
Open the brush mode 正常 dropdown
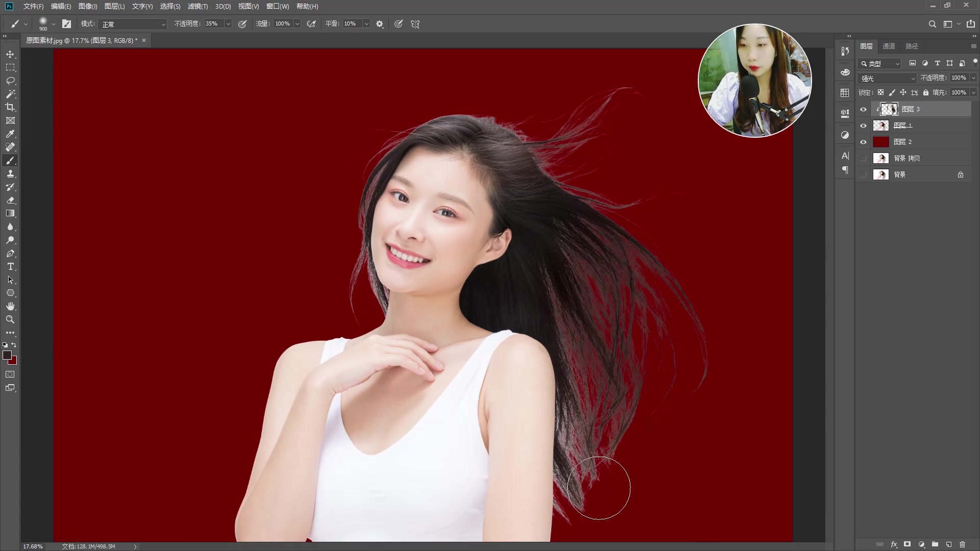(133, 24)
